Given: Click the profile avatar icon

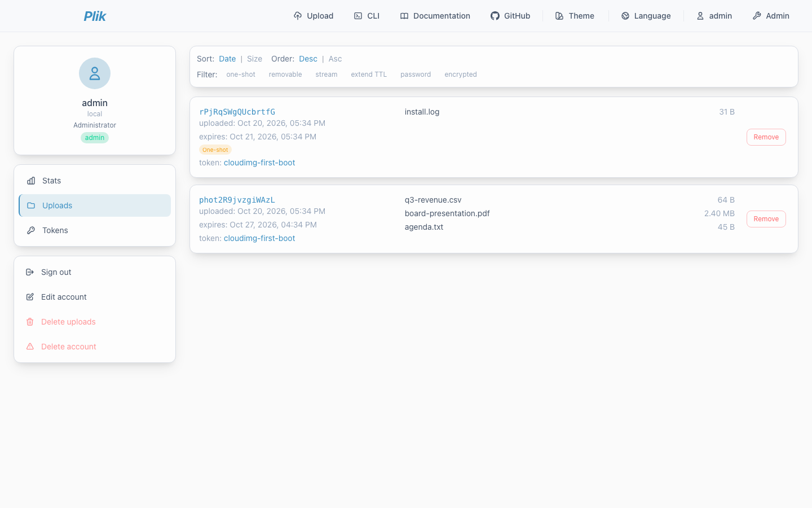Looking at the screenshot, I should [x=95, y=73].
